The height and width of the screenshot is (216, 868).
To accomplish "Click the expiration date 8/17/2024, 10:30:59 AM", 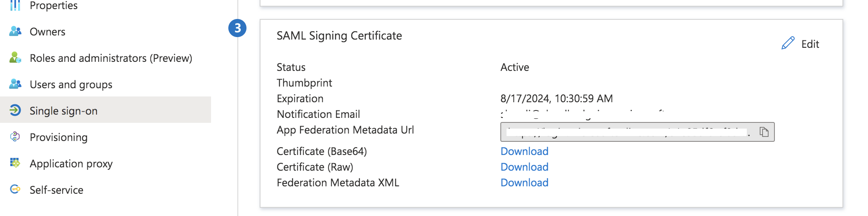I will point(556,99).
